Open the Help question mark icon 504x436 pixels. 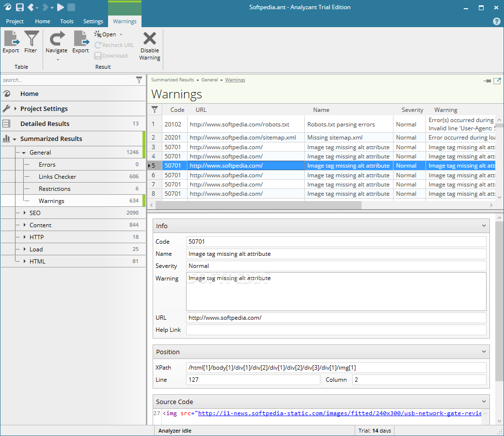pyautogui.click(x=496, y=21)
